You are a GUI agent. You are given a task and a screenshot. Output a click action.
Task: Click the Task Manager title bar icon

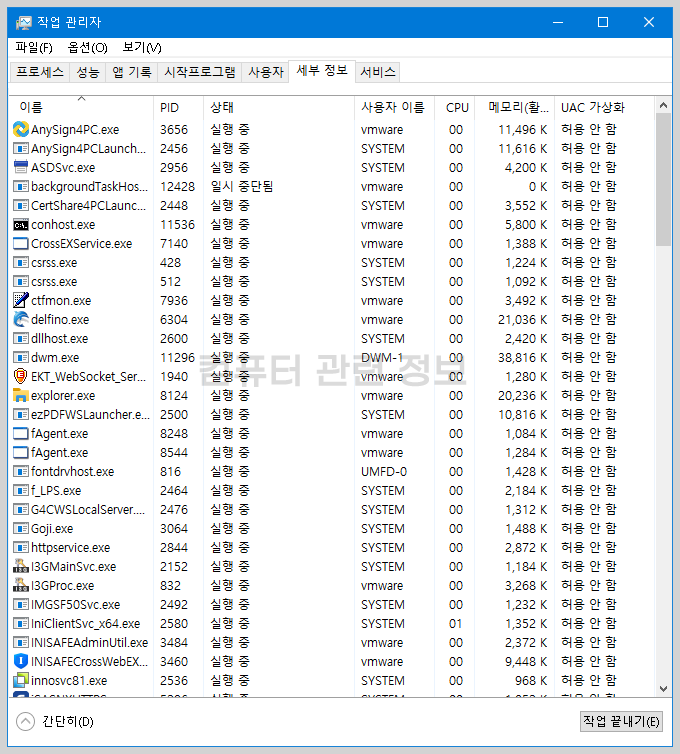coord(24,23)
